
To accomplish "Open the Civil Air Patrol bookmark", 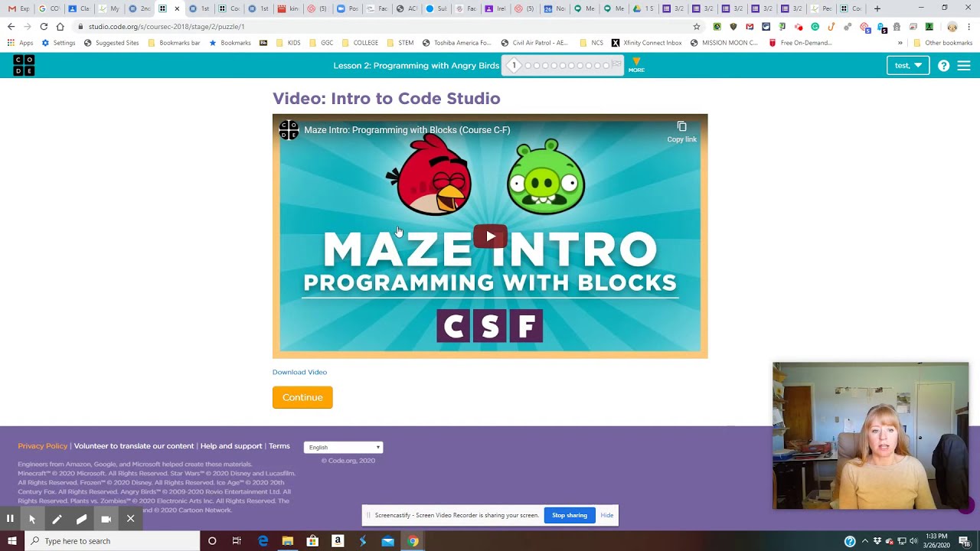I will tap(534, 43).
